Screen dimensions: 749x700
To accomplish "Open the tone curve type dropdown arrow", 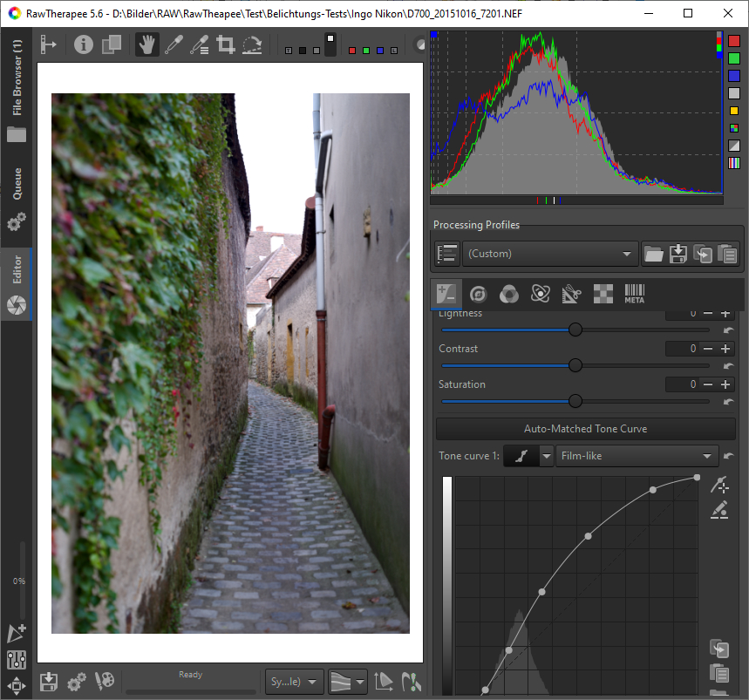I will coord(547,455).
